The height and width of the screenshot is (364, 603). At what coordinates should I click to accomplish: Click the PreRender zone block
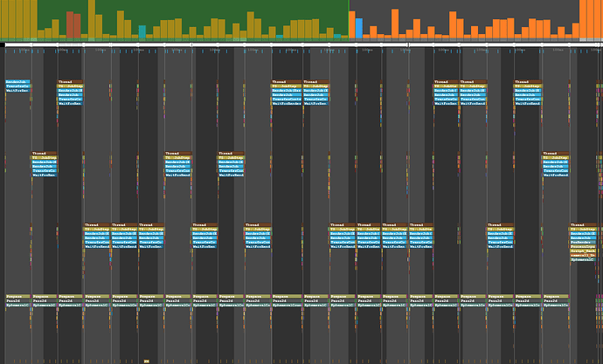point(583,243)
